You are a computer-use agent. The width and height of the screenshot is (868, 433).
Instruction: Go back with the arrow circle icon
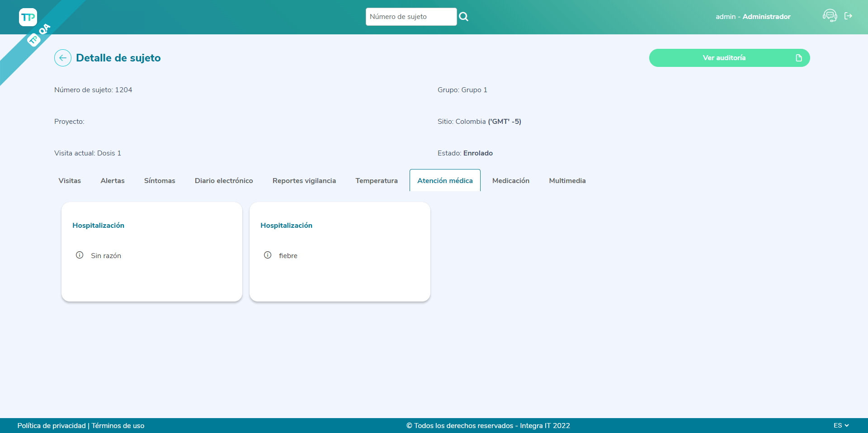tap(63, 58)
